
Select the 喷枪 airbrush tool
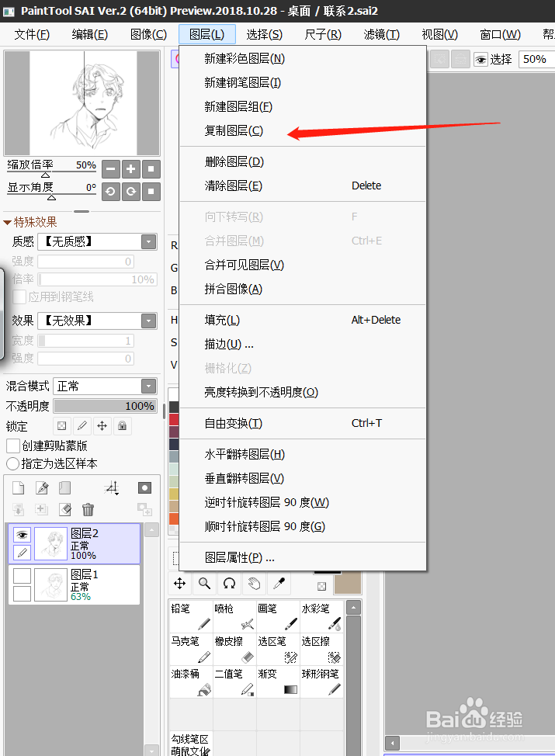pos(234,616)
